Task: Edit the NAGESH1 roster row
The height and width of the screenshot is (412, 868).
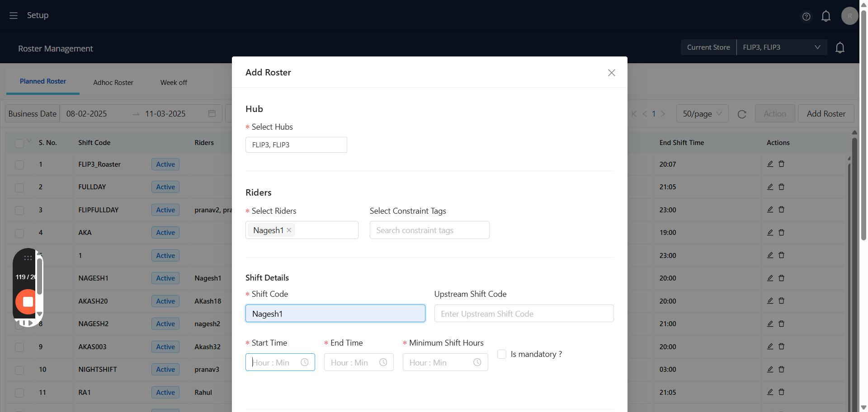Action: point(770,278)
